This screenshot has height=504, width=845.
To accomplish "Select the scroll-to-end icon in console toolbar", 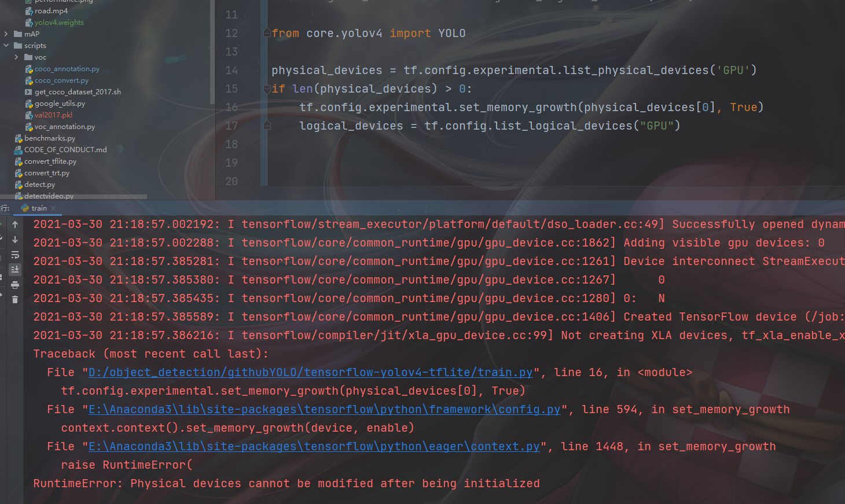I will [x=15, y=269].
